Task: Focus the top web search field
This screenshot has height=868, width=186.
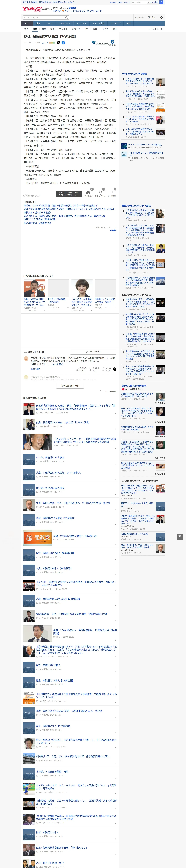Action: (x=139, y=2)
